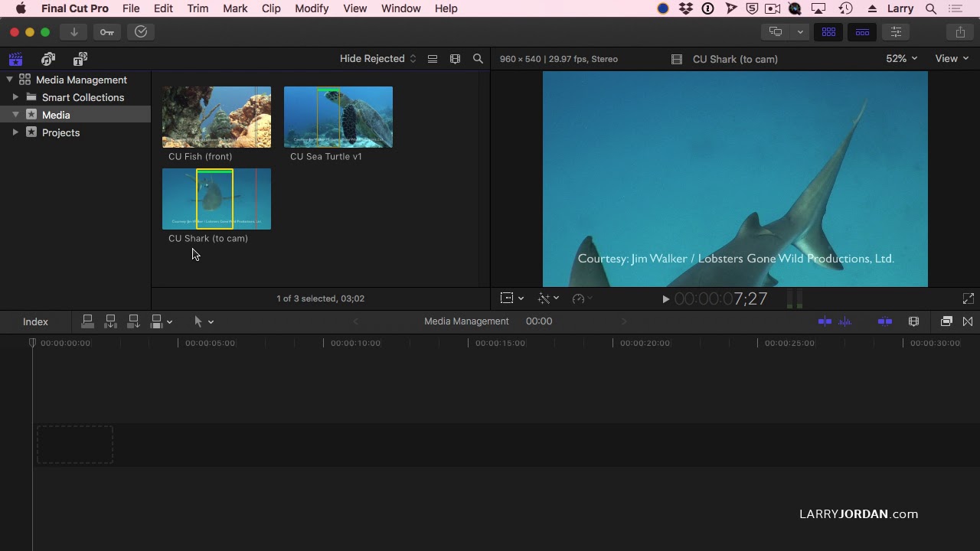
Task: Toggle secondary display window icon
Action: coord(776,32)
